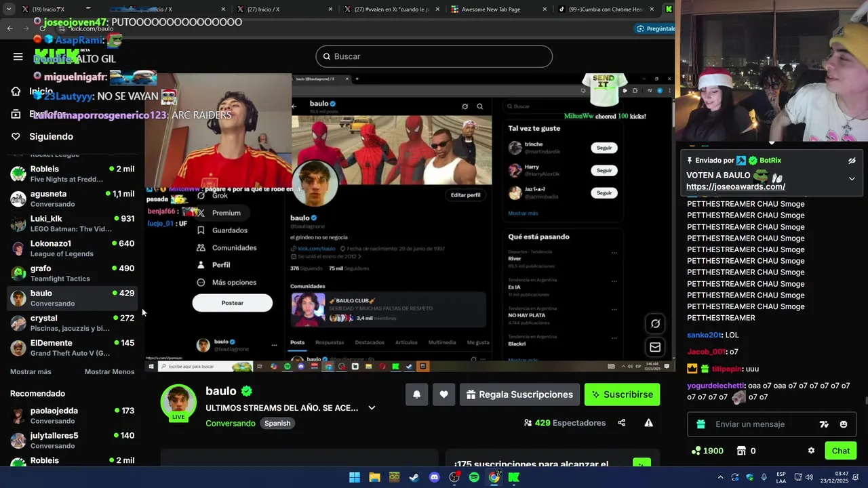The width and height of the screenshot is (868, 488).
Task: Select baulo channel in following list
Action: [73, 298]
